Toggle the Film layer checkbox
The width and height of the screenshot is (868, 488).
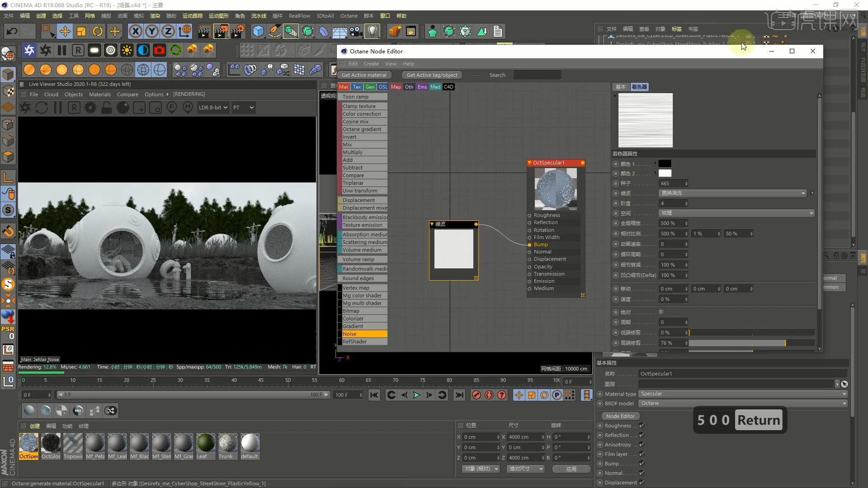(x=642, y=454)
